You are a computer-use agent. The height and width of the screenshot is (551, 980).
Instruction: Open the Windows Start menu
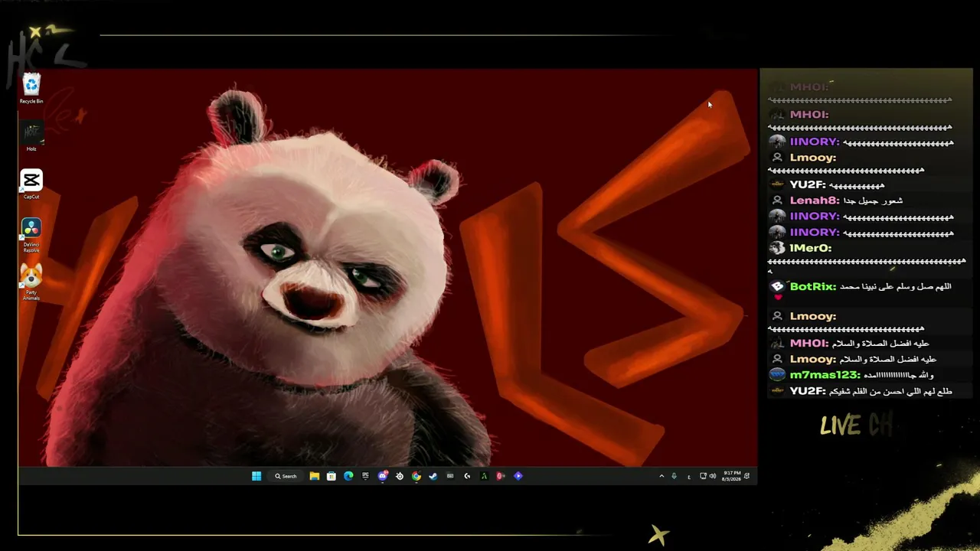(256, 476)
